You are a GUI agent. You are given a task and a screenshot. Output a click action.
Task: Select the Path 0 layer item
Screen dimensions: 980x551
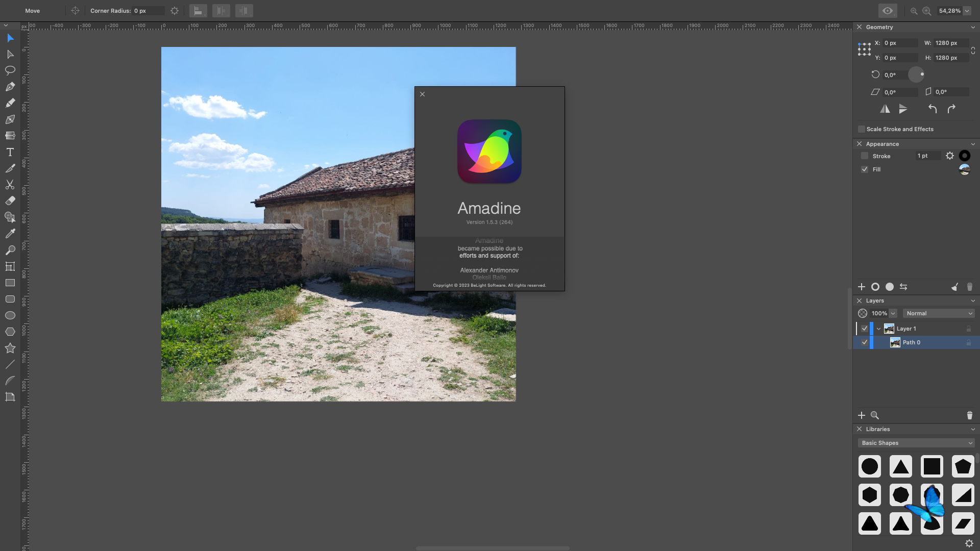click(912, 342)
